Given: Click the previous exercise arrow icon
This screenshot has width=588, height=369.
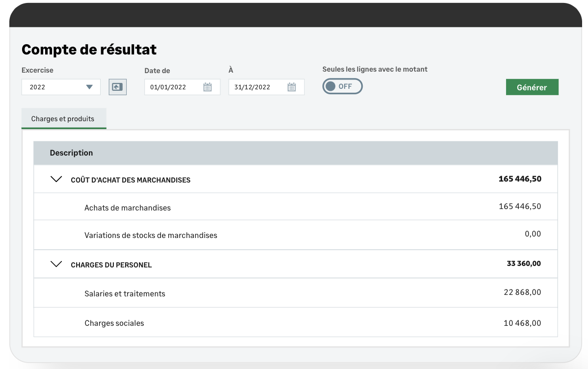Looking at the screenshot, I should pos(117,87).
